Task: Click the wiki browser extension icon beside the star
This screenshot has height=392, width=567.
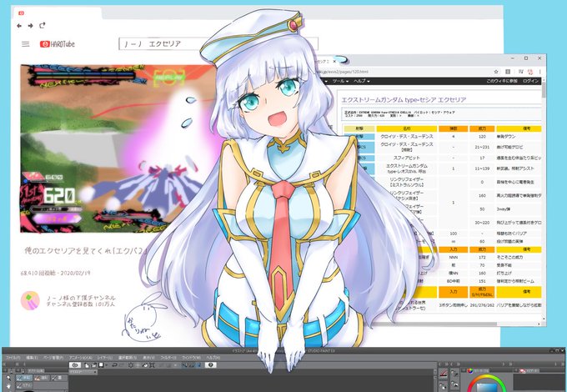Action: 508,72
